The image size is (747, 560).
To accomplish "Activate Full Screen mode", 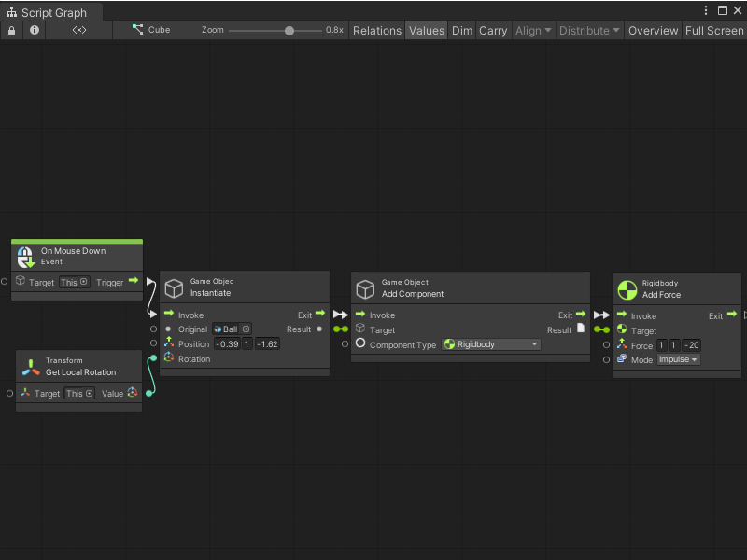I will [713, 30].
